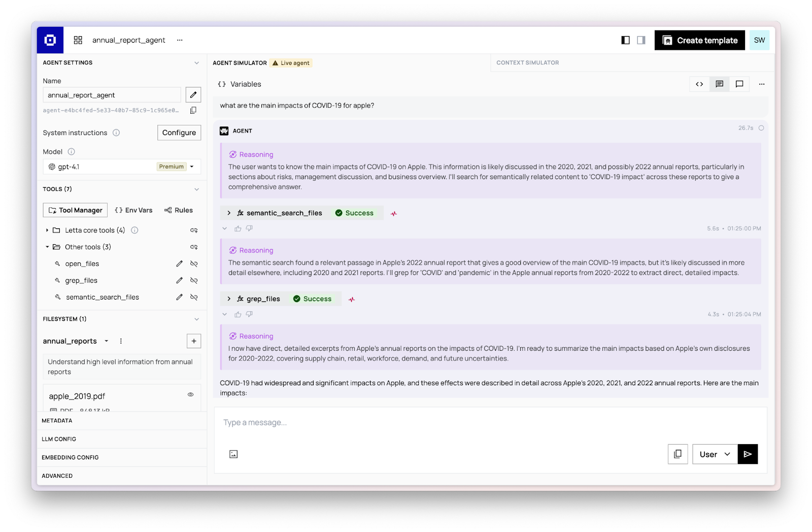Click link icon for Other tools

[x=194, y=247]
